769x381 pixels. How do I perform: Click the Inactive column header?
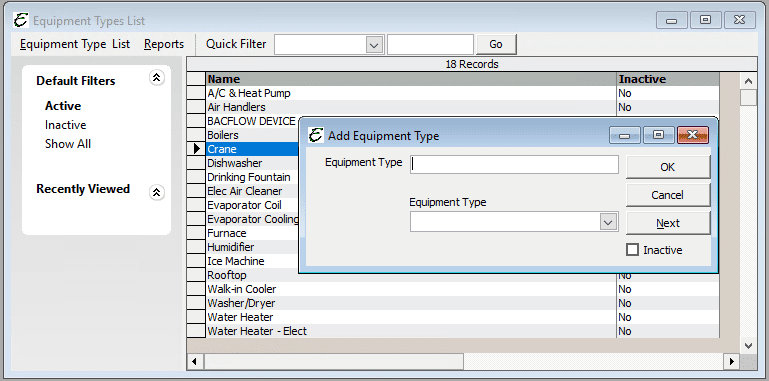click(668, 79)
